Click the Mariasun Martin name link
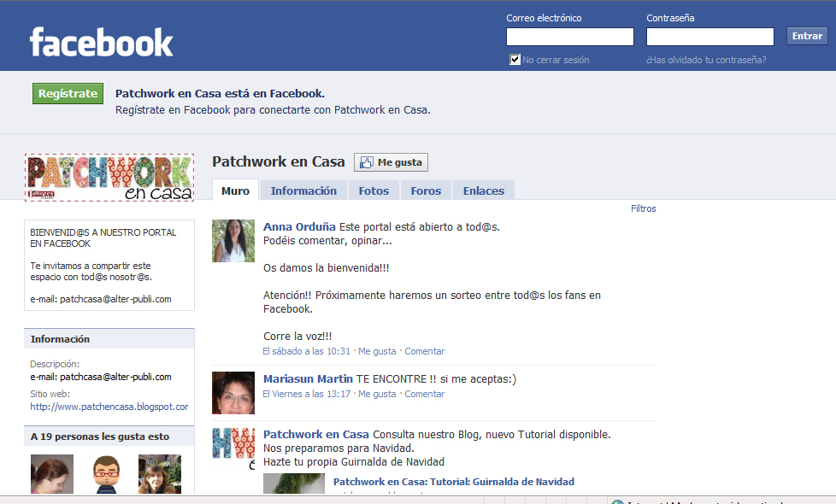 pyautogui.click(x=308, y=379)
